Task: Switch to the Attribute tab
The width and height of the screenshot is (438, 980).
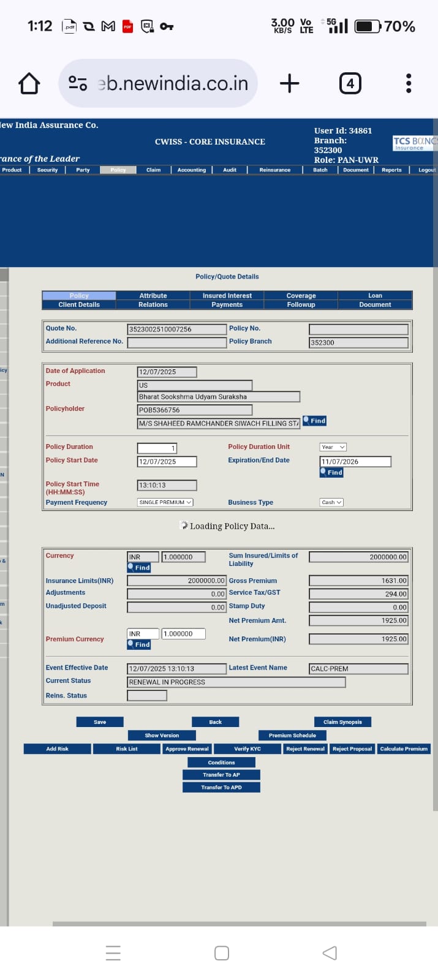Action: pos(153,295)
